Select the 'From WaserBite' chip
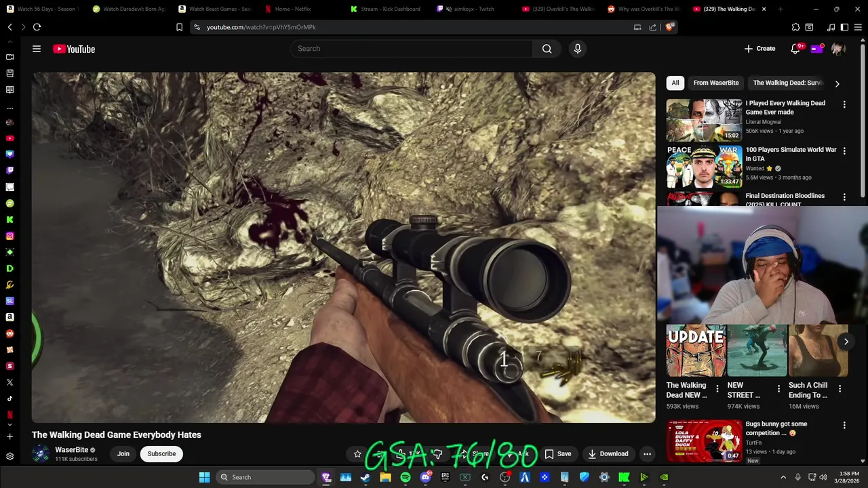This screenshot has height=488, width=868. pyautogui.click(x=715, y=83)
